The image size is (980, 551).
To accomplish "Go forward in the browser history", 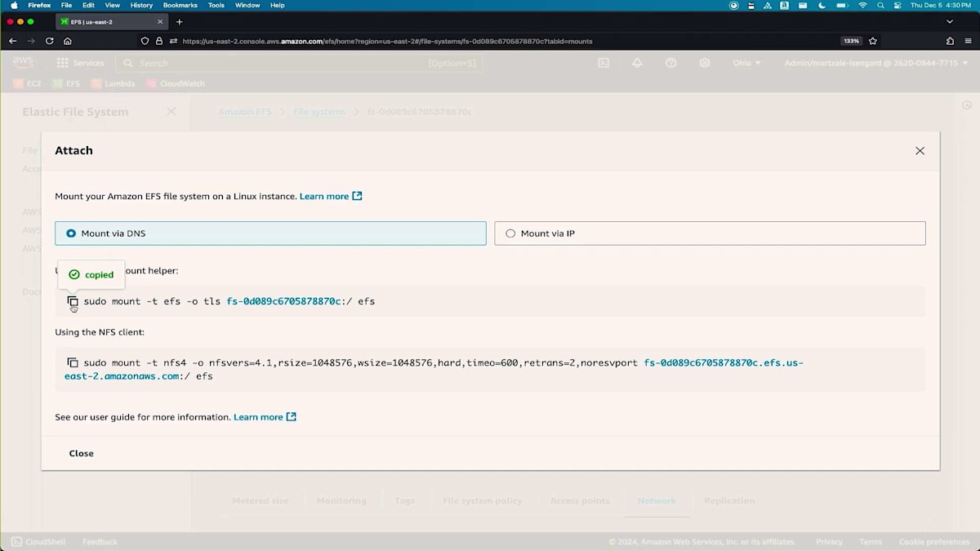I will (31, 41).
